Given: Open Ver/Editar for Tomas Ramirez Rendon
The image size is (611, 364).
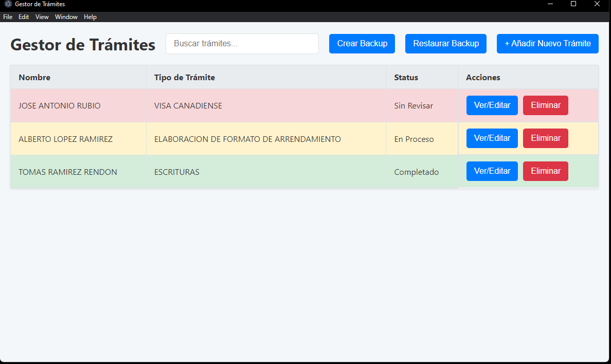Looking at the screenshot, I should pos(492,171).
